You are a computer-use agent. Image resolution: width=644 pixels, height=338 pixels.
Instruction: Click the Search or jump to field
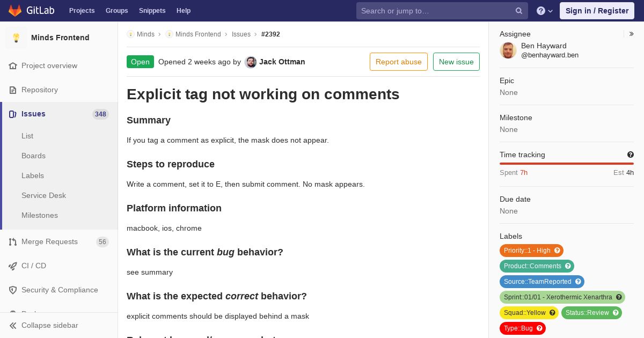point(442,11)
